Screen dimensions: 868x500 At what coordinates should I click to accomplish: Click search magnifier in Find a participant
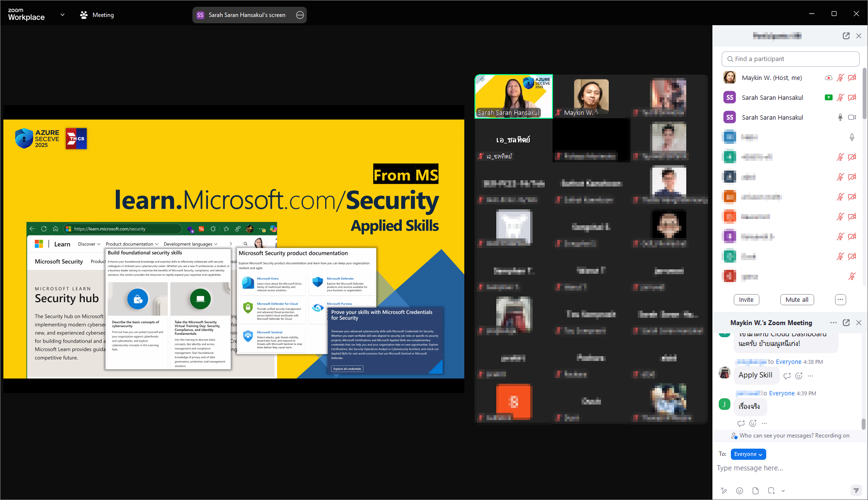pos(730,59)
